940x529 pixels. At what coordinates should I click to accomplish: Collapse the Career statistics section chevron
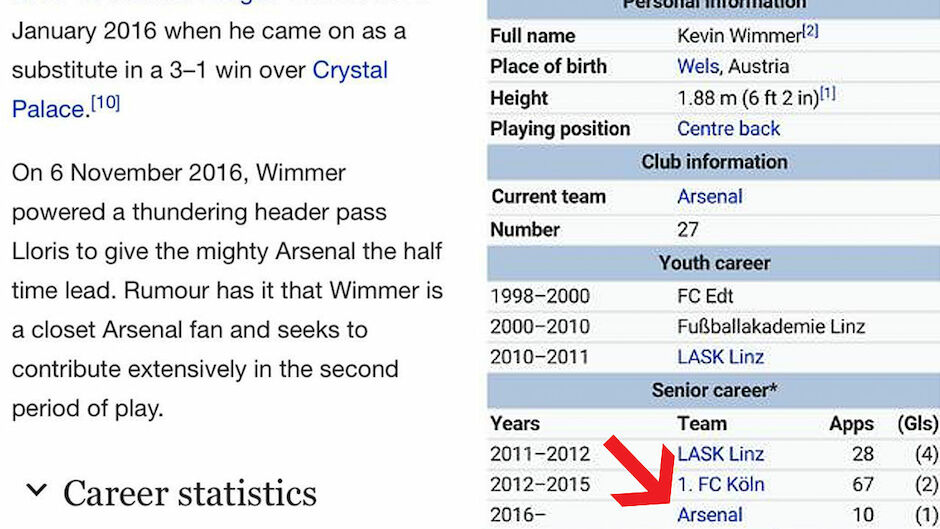point(37,490)
